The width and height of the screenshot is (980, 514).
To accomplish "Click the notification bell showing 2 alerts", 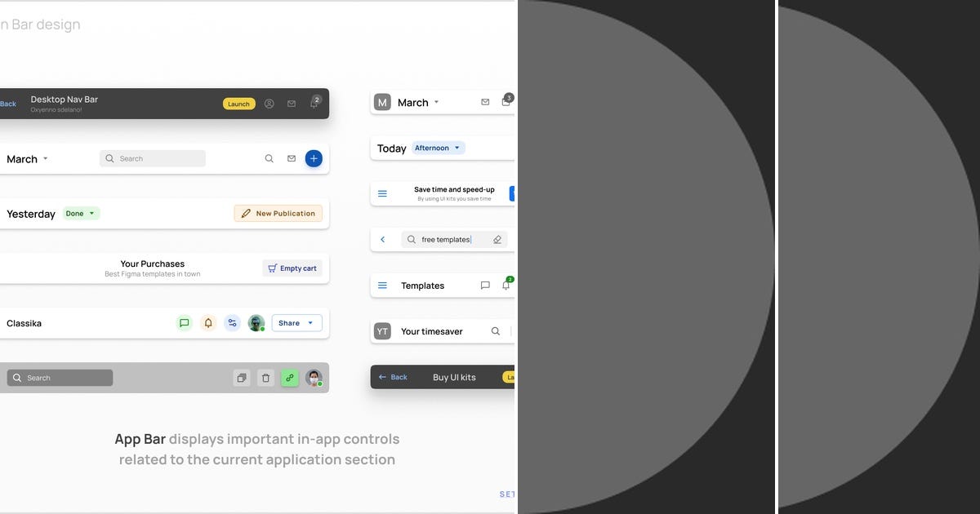I will click(314, 104).
